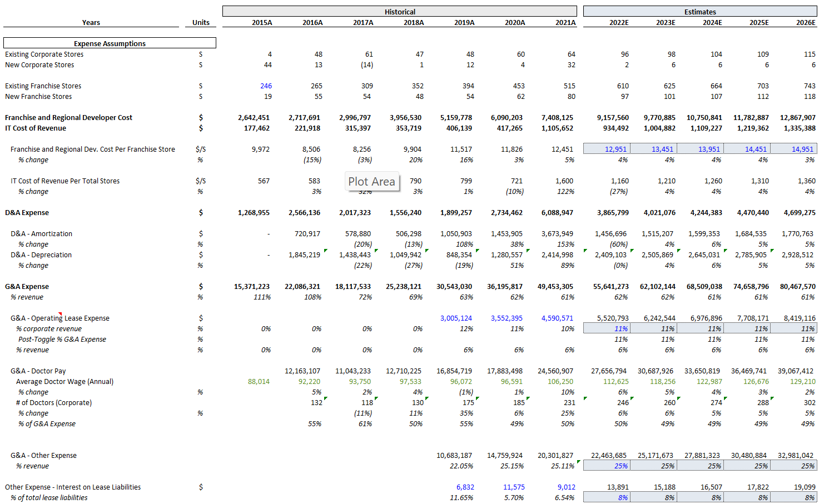Viewport: 819px width, 504px height.
Task: Select the 2023E column header
Action: coord(666,22)
